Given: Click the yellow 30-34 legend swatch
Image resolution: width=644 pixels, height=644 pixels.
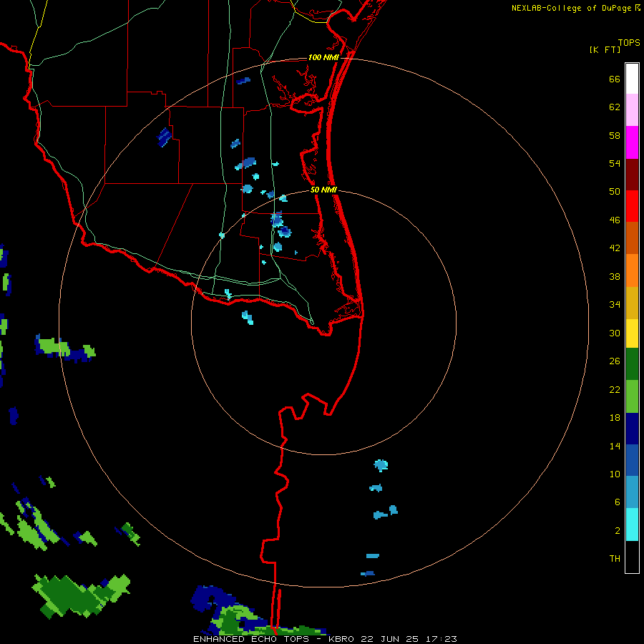Looking at the screenshot, I should coord(632,333).
